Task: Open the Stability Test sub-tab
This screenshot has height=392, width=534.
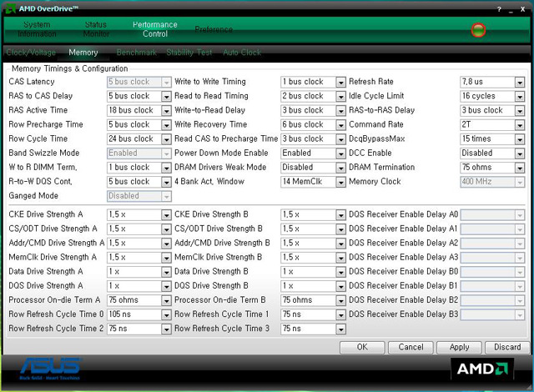Action: pyautogui.click(x=189, y=53)
